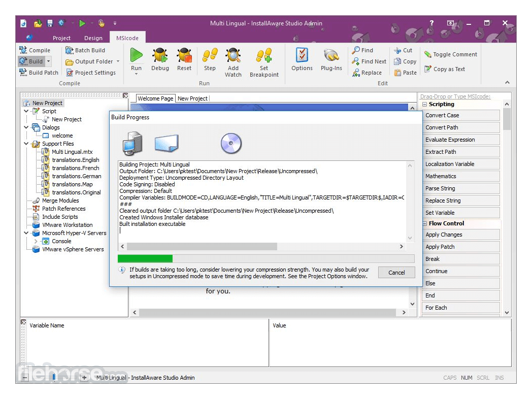
Task: Click the green Run arrow
Action: [136, 55]
